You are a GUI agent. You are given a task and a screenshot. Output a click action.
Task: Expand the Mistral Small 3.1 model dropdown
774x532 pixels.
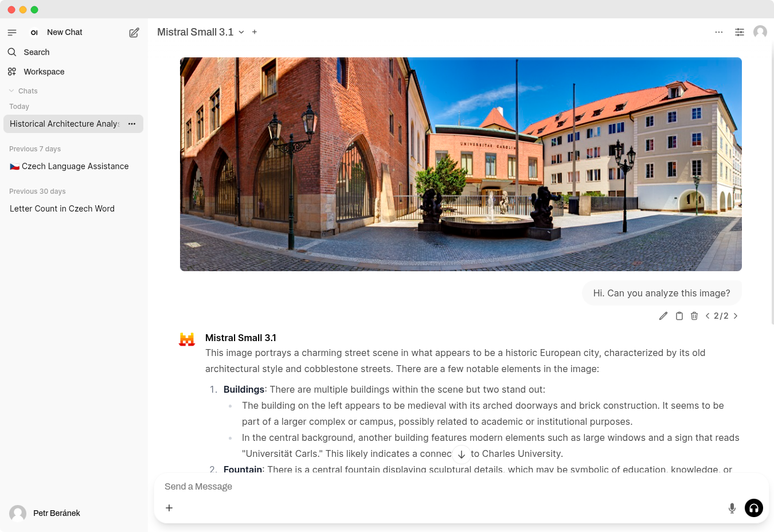tap(241, 32)
